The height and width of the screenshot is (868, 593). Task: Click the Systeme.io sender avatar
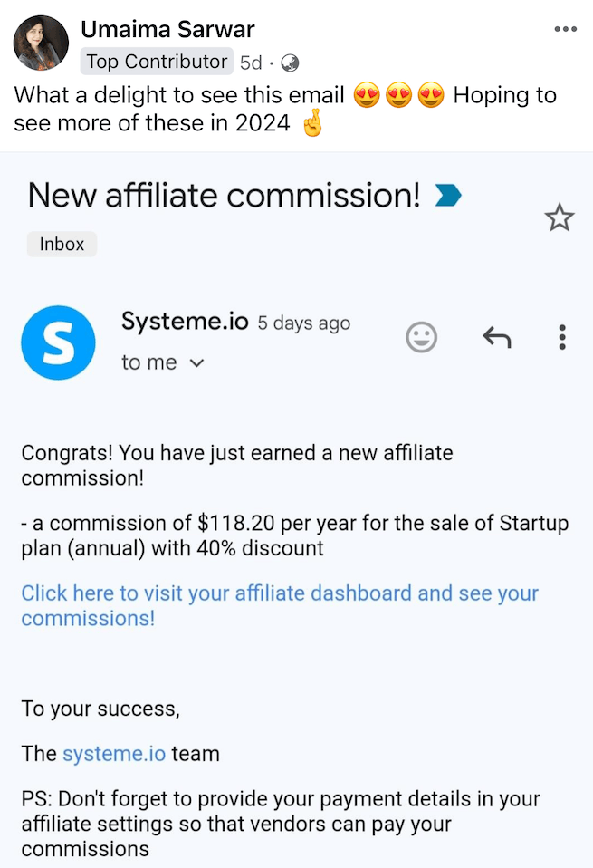pos(58,342)
